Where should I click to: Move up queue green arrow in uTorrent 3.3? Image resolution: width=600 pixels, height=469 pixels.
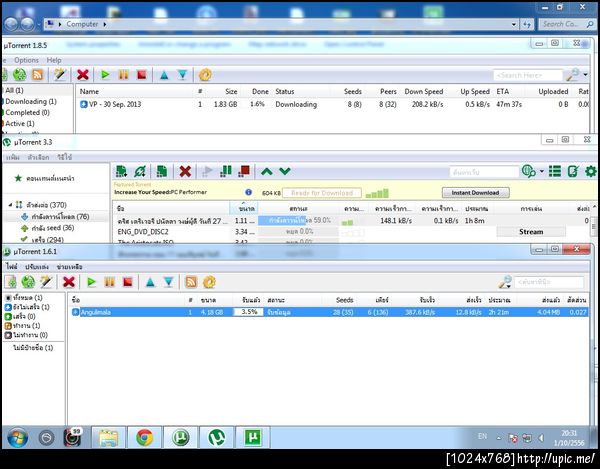pos(267,171)
